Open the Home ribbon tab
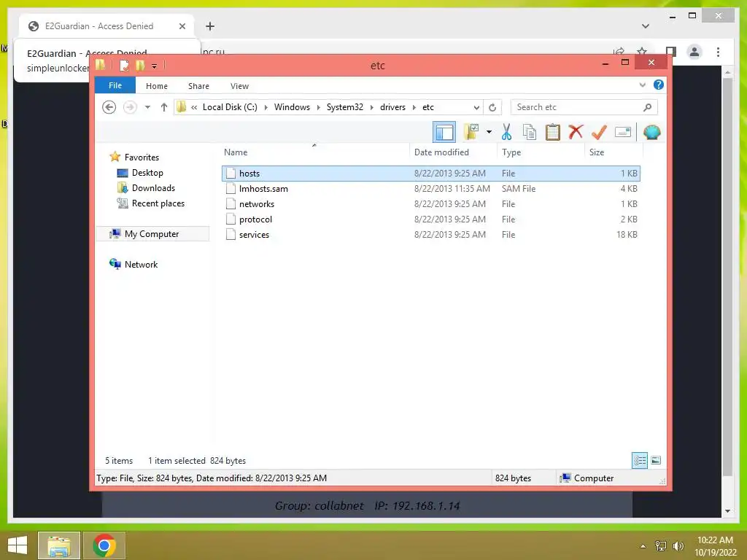Image resolution: width=747 pixels, height=560 pixels. coord(157,86)
